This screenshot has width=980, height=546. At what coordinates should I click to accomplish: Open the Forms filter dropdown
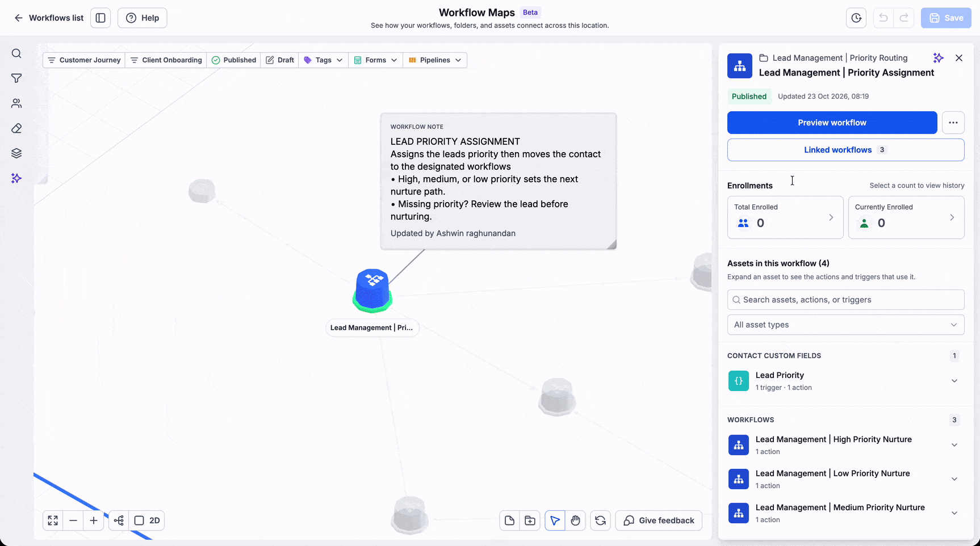coord(376,60)
